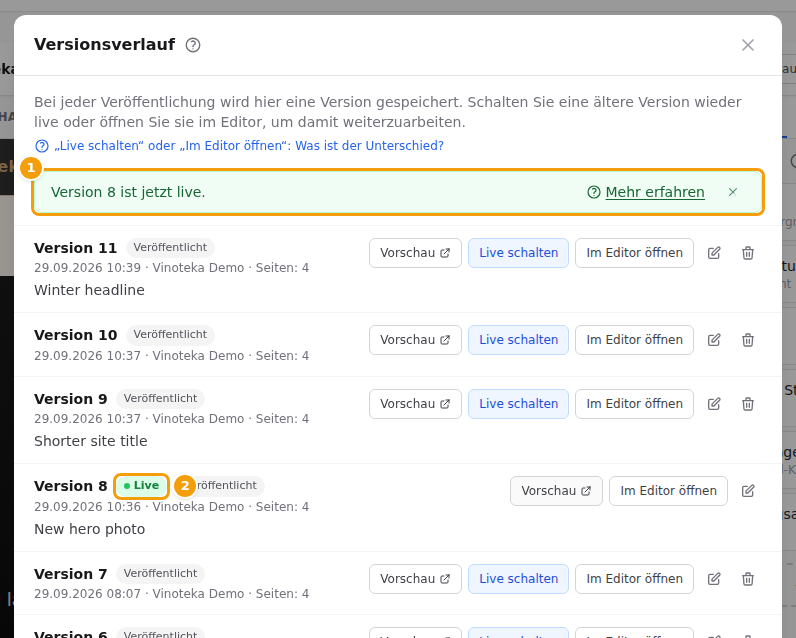This screenshot has height=638, width=796.
Task: Click the Version 7 date "29.09.2026 08:07" line
Action: tap(172, 594)
